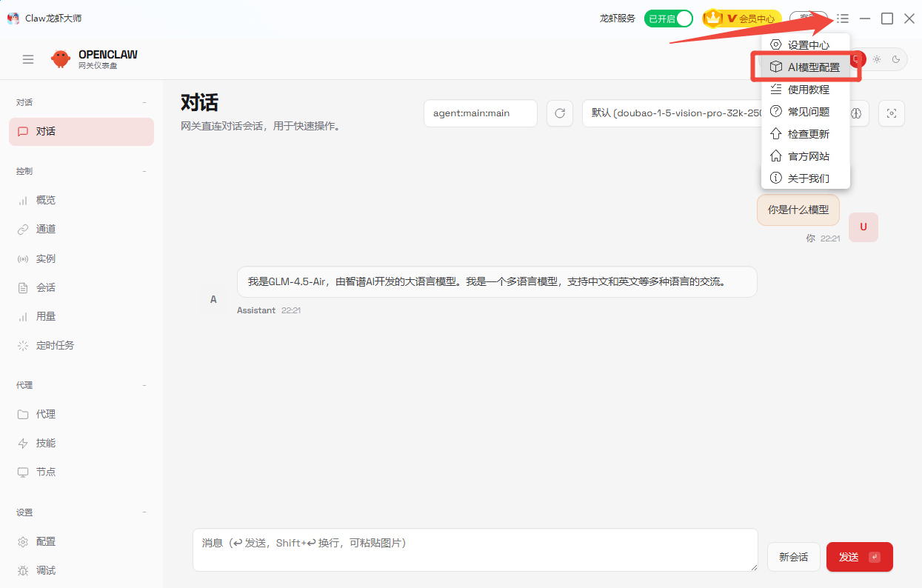The height and width of the screenshot is (588, 922).
Task: Select the 通道 channels item in sidebar
Action: click(44, 229)
